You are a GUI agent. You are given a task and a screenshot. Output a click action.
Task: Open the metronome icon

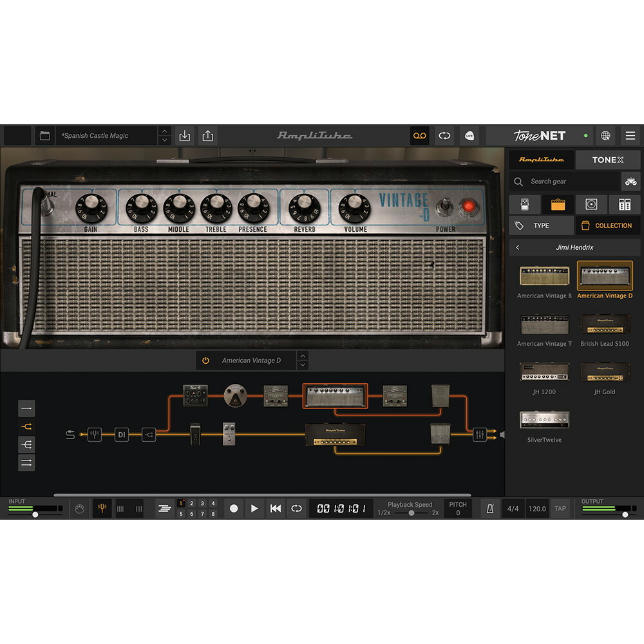click(x=490, y=509)
